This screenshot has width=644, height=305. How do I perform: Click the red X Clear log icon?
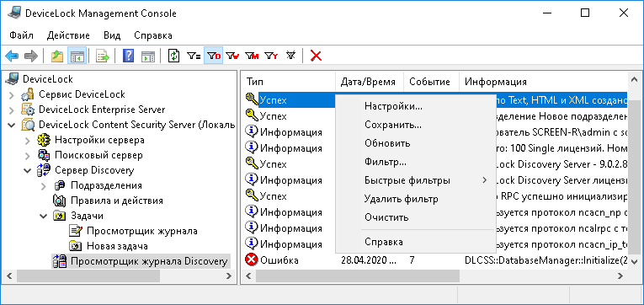pyautogui.click(x=316, y=56)
